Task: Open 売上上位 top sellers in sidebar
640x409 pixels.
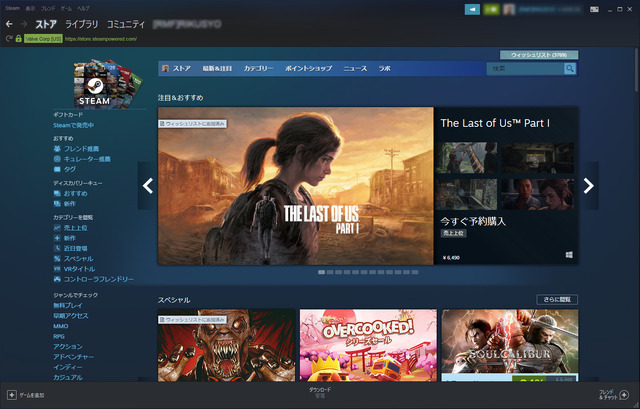Action: coord(71,228)
